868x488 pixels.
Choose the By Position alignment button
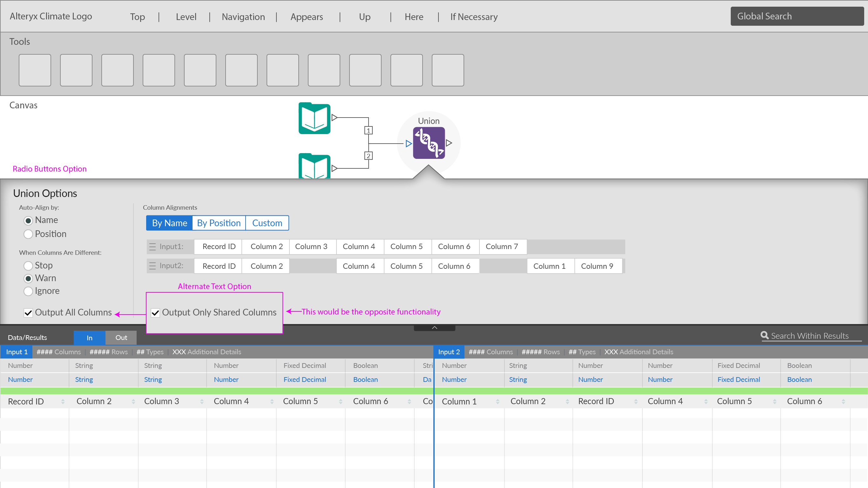219,223
